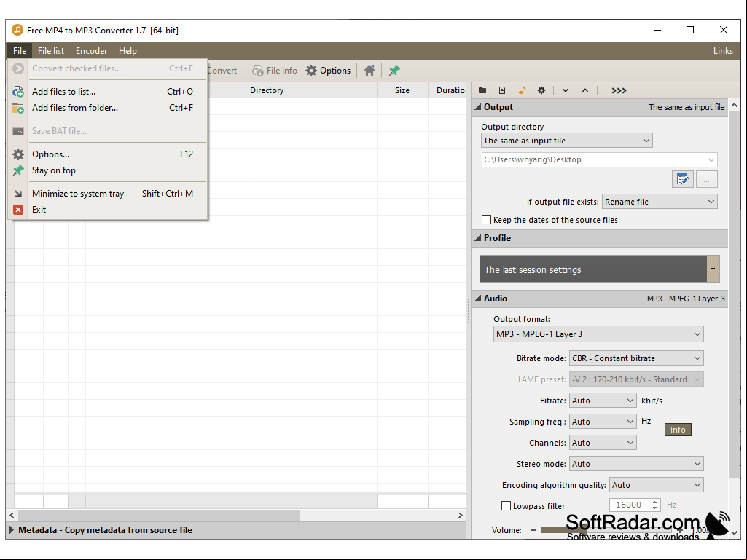The height and width of the screenshot is (560, 747).
Task: Click the File info toolbar button
Action: click(275, 71)
